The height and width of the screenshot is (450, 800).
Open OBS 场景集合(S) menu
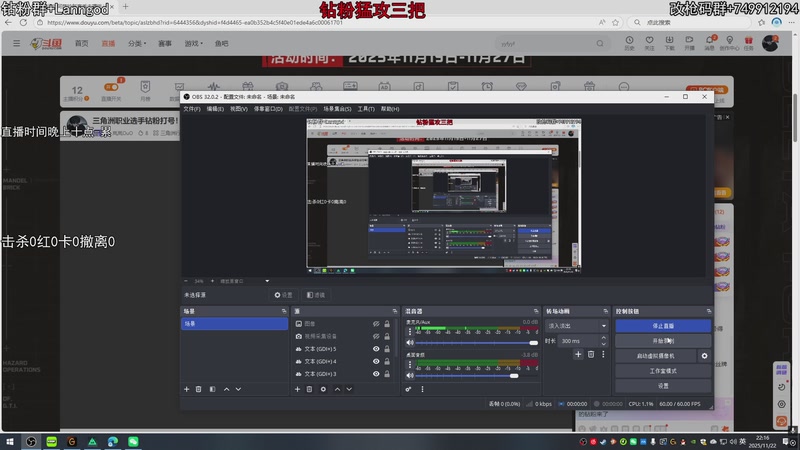point(337,109)
